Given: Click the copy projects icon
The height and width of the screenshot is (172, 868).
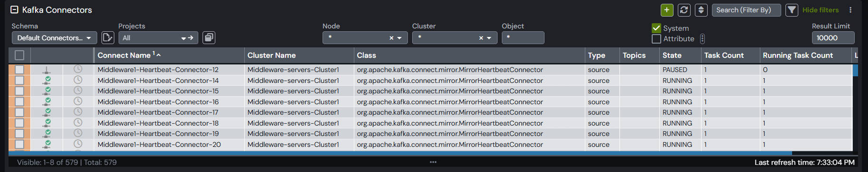Looking at the screenshot, I should (x=209, y=37).
